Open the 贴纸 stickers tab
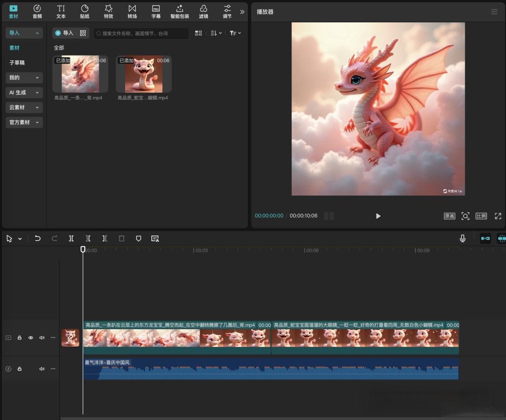The height and width of the screenshot is (420, 506). pos(84,12)
